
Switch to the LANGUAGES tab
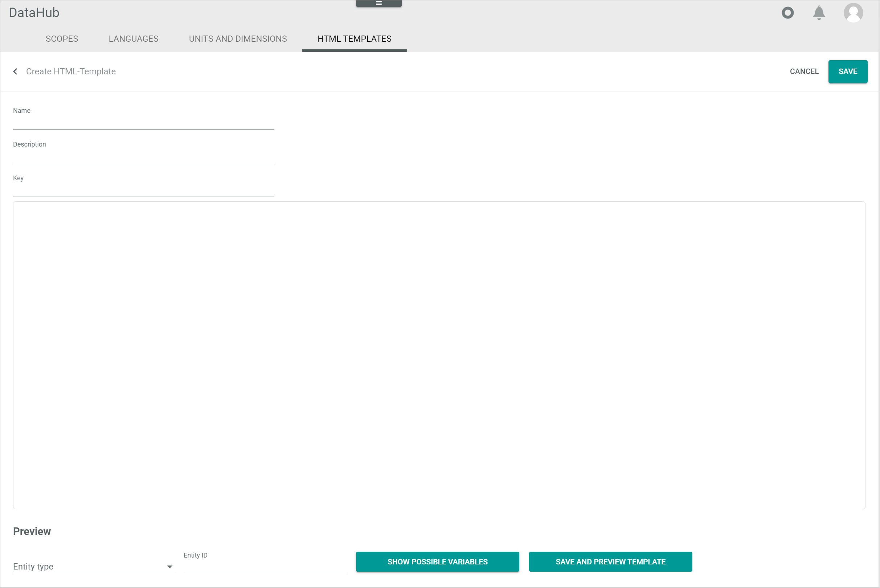pos(133,39)
